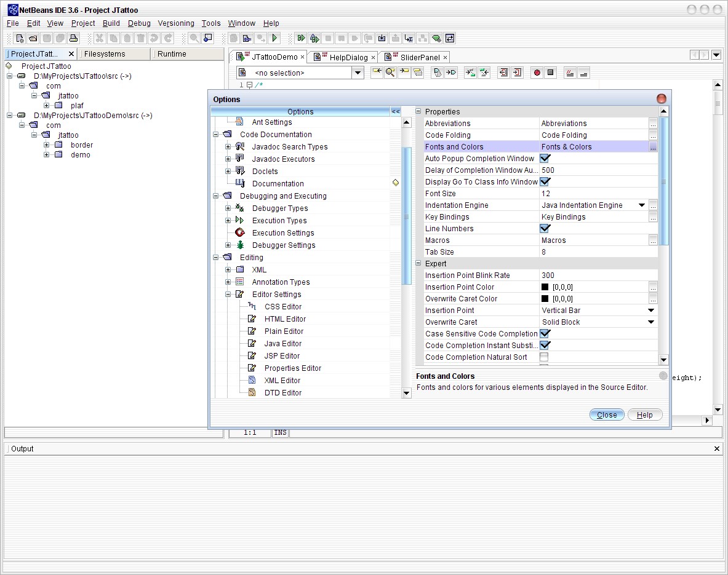Click the Help button in the Options dialog
This screenshot has width=728, height=575.
[x=644, y=415]
